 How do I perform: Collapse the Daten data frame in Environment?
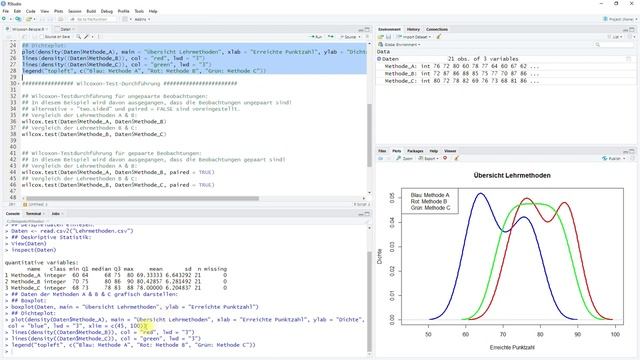pos(379,59)
